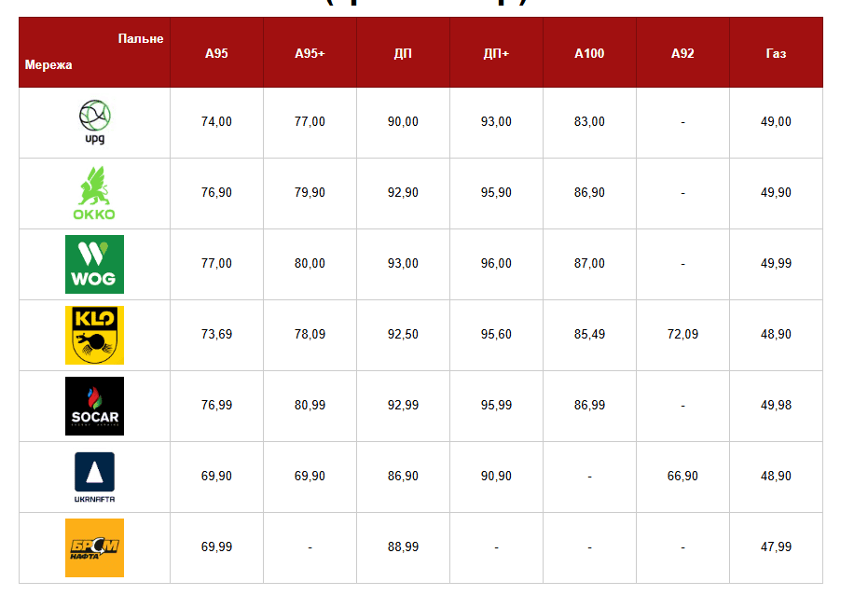
Task: Click UPG A95 price 74,00
Action: point(216,122)
